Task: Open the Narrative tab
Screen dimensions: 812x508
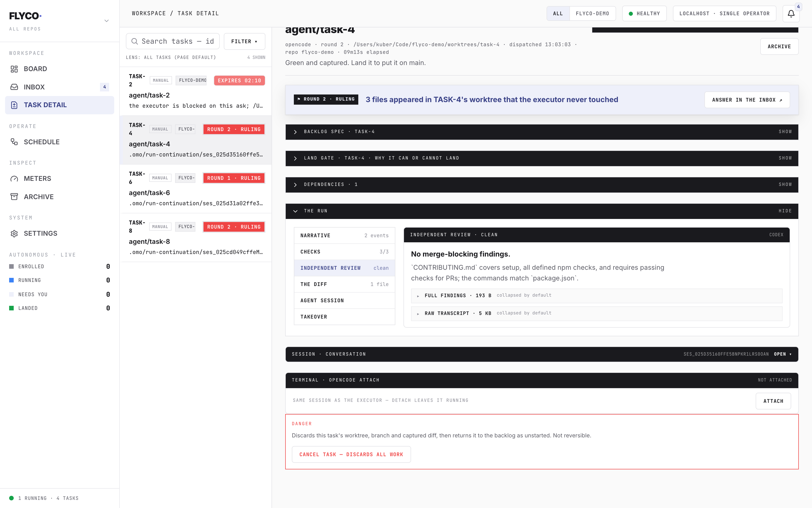Action: pyautogui.click(x=344, y=235)
